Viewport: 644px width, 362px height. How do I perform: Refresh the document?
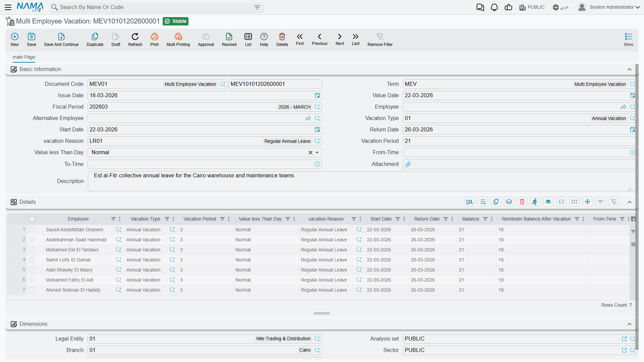click(135, 39)
